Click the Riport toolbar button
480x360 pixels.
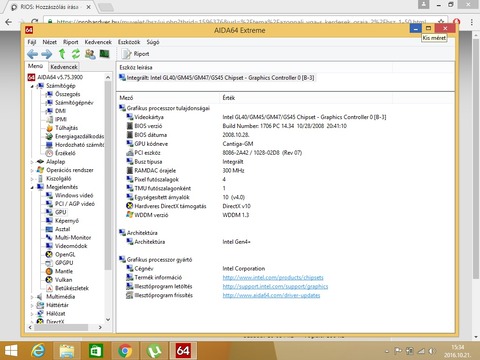tap(135, 54)
